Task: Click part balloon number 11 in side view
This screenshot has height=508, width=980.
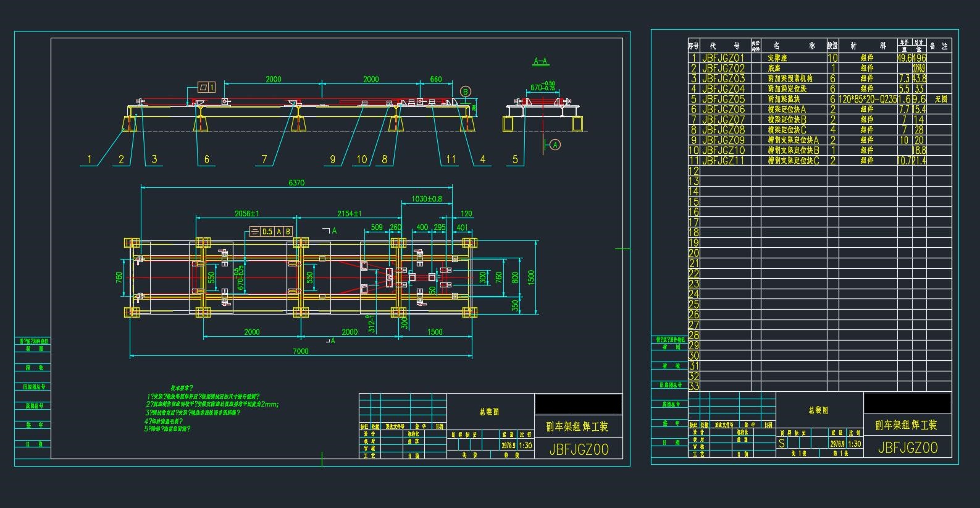Action: pyautogui.click(x=451, y=159)
